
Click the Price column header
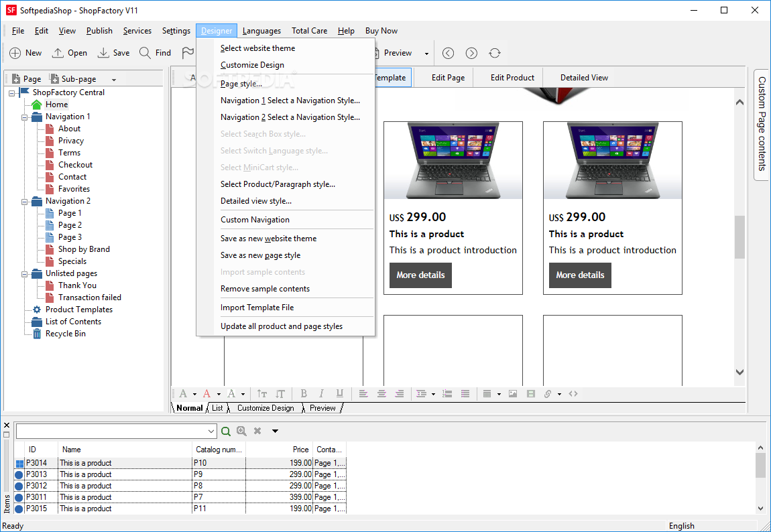pos(279,450)
